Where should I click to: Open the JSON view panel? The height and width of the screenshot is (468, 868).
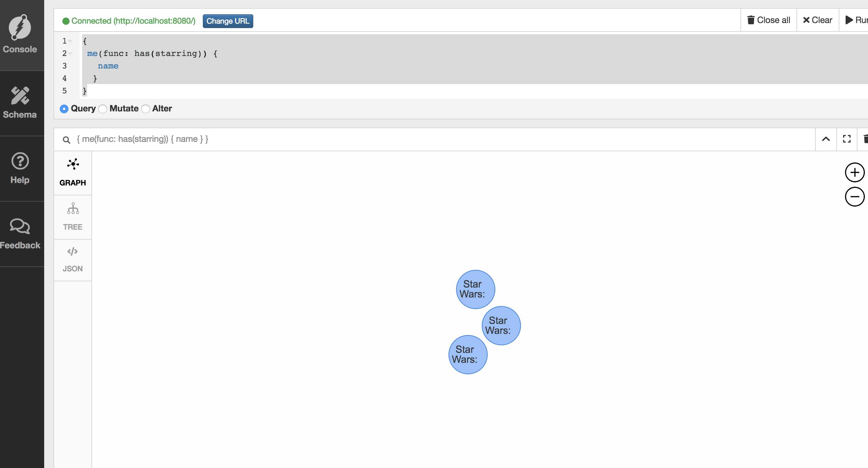point(73,259)
